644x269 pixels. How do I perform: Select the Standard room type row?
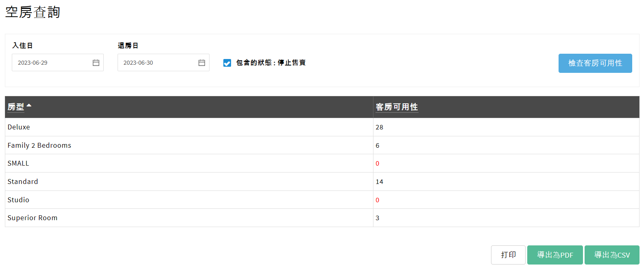[23, 182]
